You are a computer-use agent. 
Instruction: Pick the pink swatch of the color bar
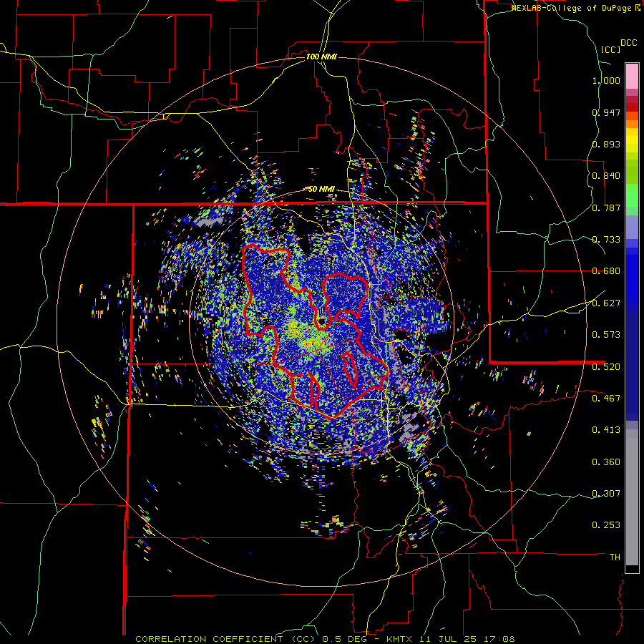point(632,77)
